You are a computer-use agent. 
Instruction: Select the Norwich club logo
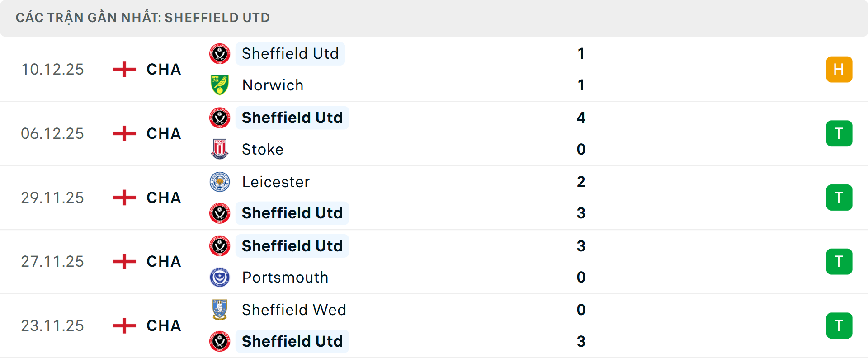(x=220, y=85)
